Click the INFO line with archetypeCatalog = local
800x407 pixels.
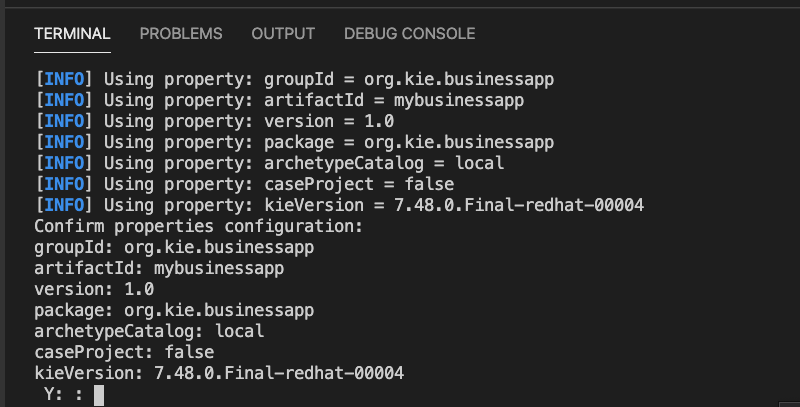[x=269, y=163]
